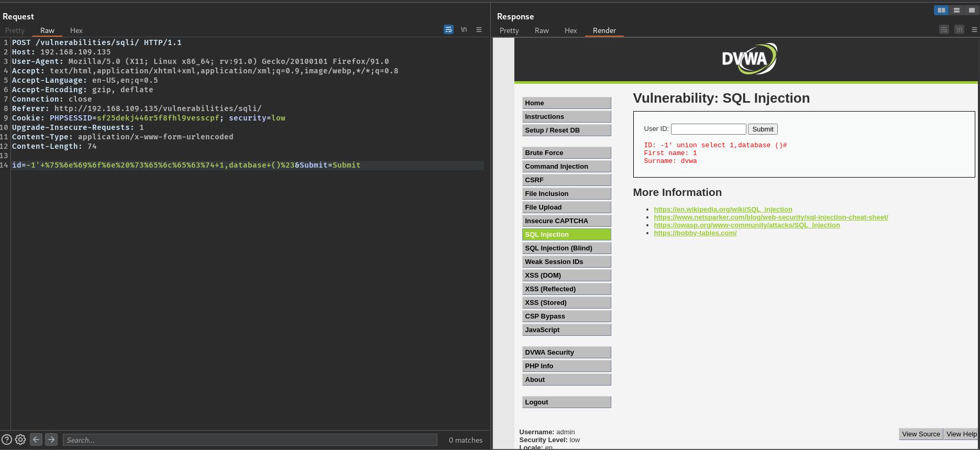The height and width of the screenshot is (450, 980).
Task: Open bobby-tables.com link
Action: (695, 233)
